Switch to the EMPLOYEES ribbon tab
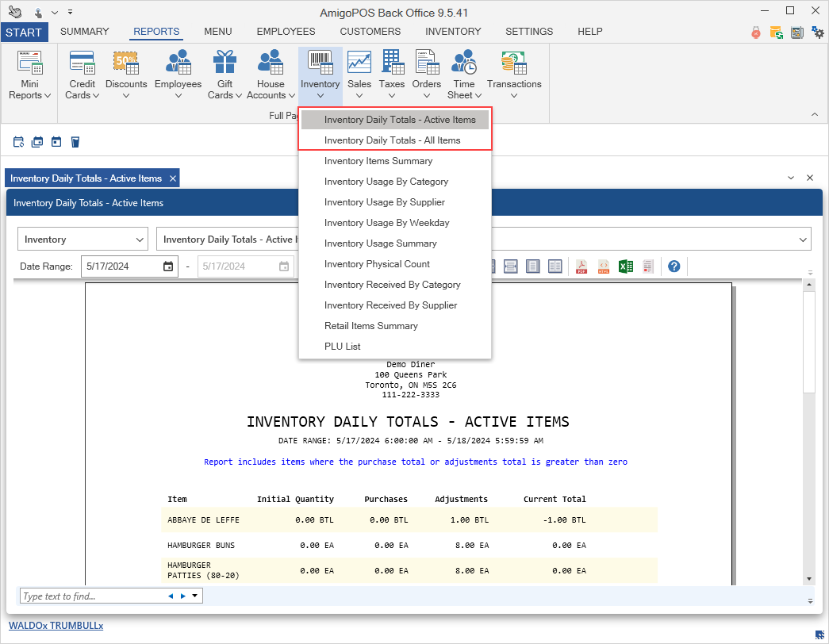 click(x=286, y=32)
